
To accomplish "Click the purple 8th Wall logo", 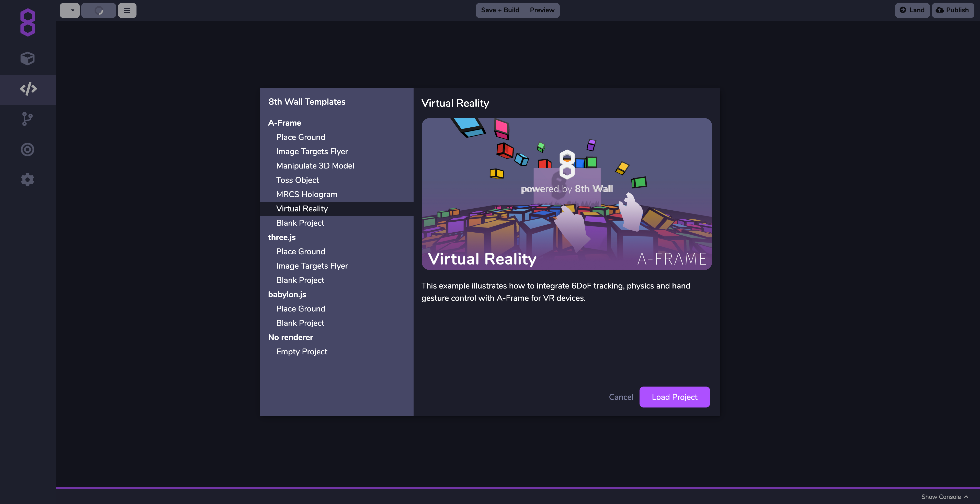I will pyautogui.click(x=28, y=22).
